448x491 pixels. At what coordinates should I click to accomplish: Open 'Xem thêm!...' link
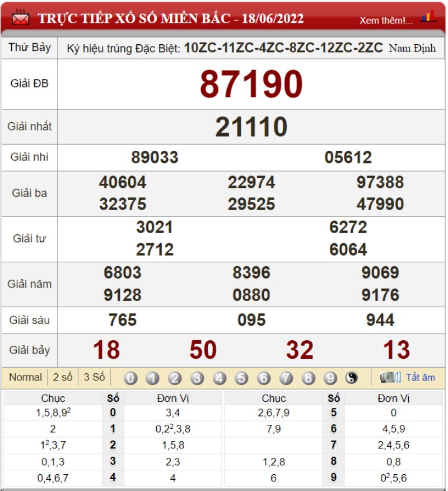pyautogui.click(x=386, y=20)
